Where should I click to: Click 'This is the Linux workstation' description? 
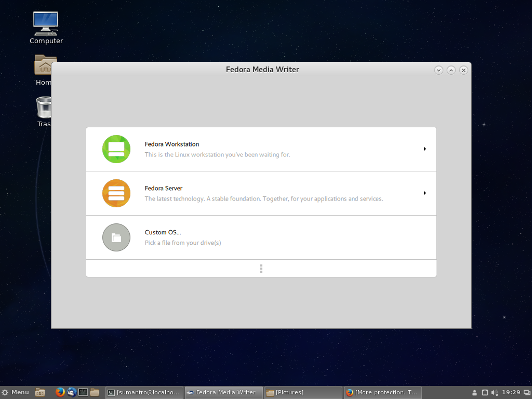coord(218,155)
